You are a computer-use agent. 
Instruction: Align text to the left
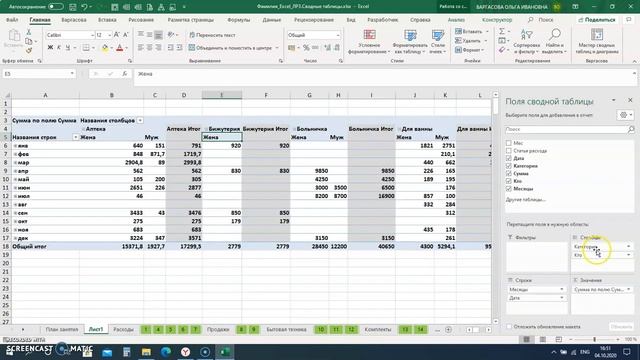pos(141,48)
